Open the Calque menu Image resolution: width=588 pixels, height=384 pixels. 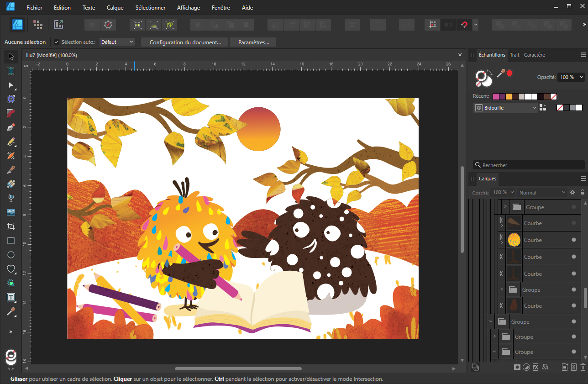(115, 8)
